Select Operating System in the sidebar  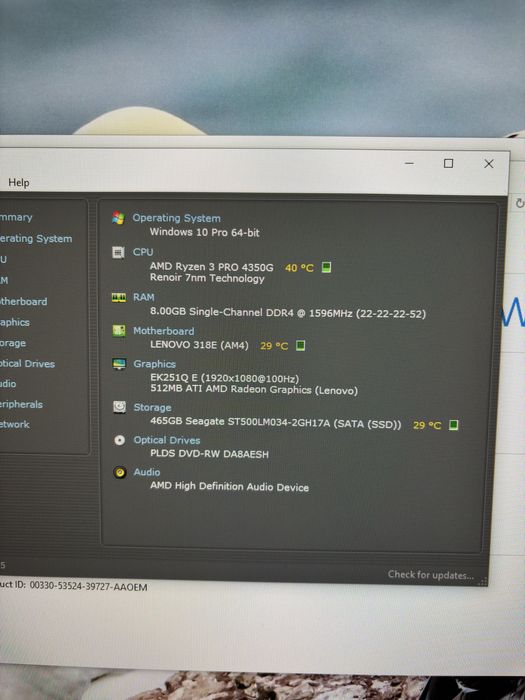coord(36,239)
